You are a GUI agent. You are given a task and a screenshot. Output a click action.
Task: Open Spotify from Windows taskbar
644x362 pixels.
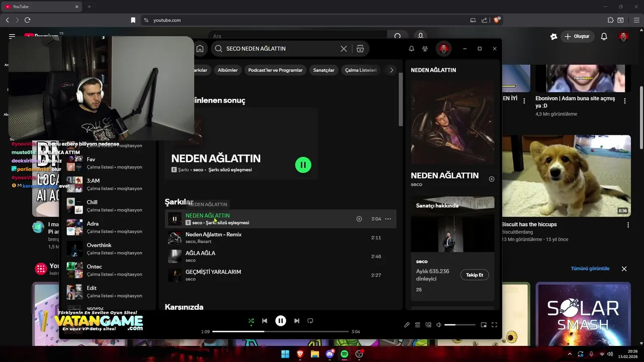point(344,354)
